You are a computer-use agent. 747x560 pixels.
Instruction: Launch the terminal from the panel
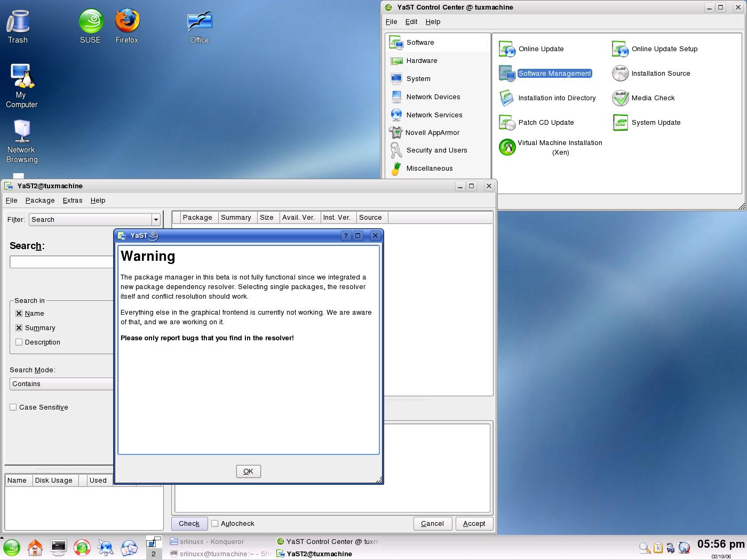point(59,548)
